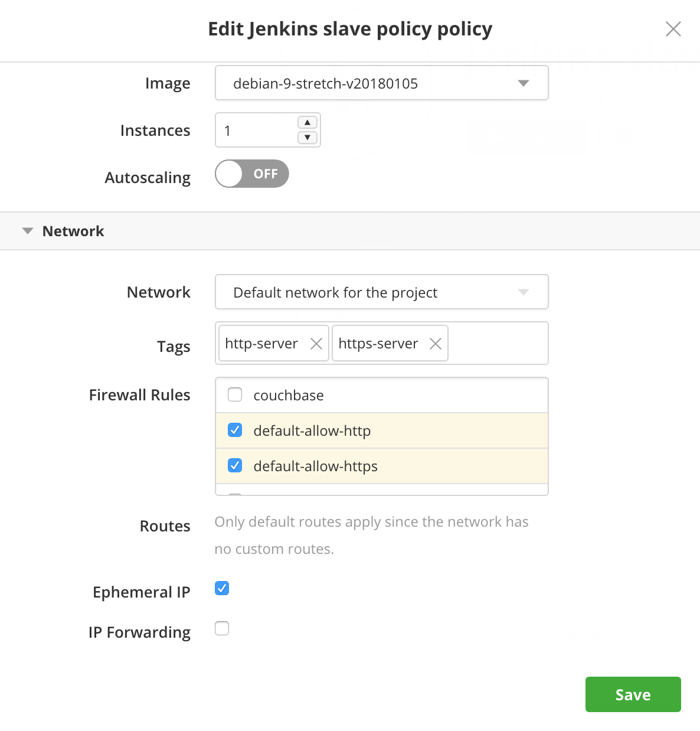
Task: Click the empty area of Tags input
Action: click(x=498, y=343)
